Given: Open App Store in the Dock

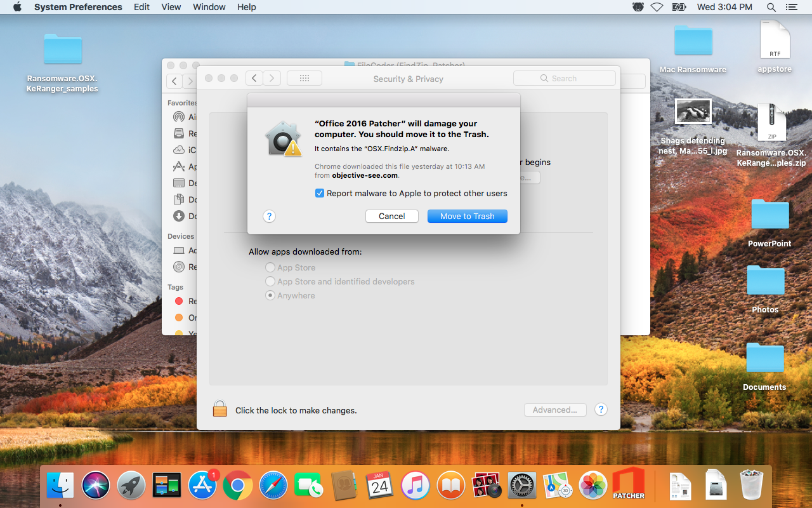Looking at the screenshot, I should tap(202, 486).
